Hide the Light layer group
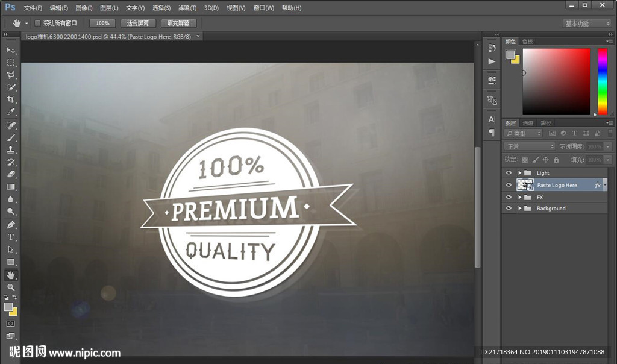 pyautogui.click(x=509, y=173)
